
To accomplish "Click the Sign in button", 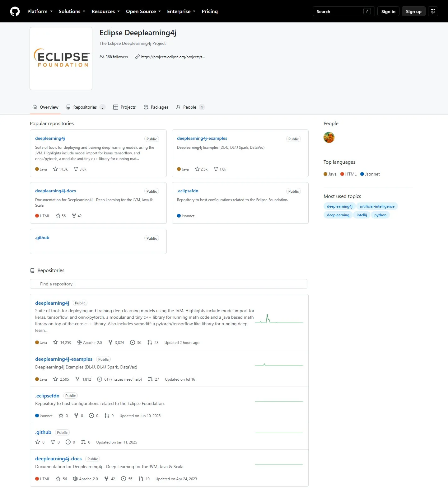I will [388, 11].
